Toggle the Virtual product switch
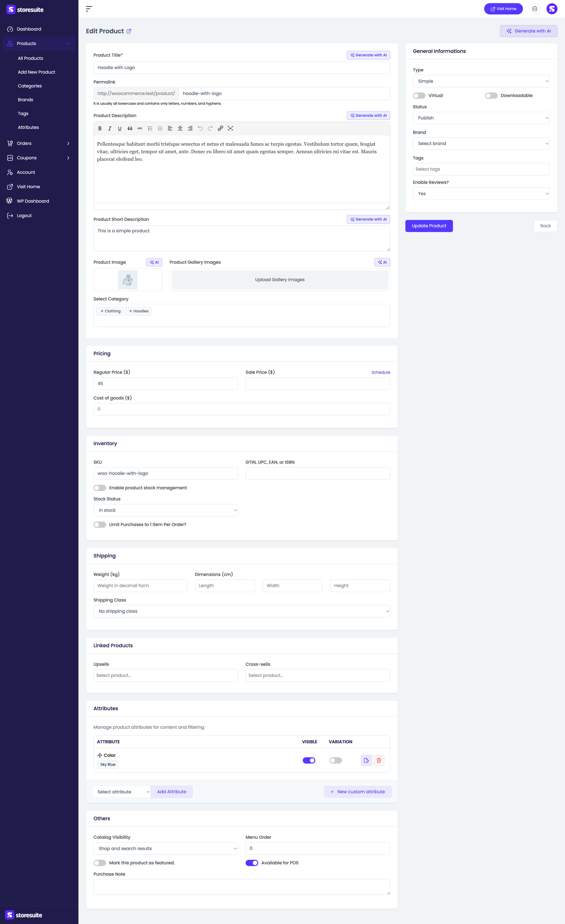The width and height of the screenshot is (565, 924). pyautogui.click(x=419, y=96)
